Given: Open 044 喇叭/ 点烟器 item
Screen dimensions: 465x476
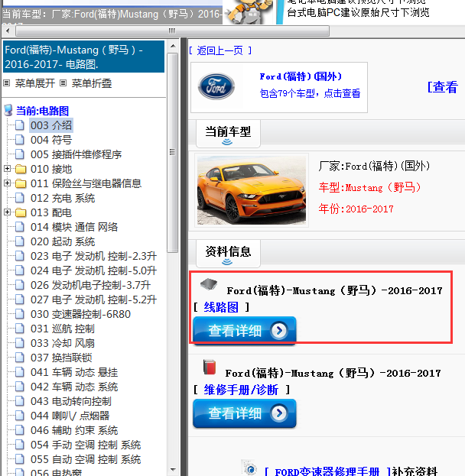Looking at the screenshot, I should (70, 416).
